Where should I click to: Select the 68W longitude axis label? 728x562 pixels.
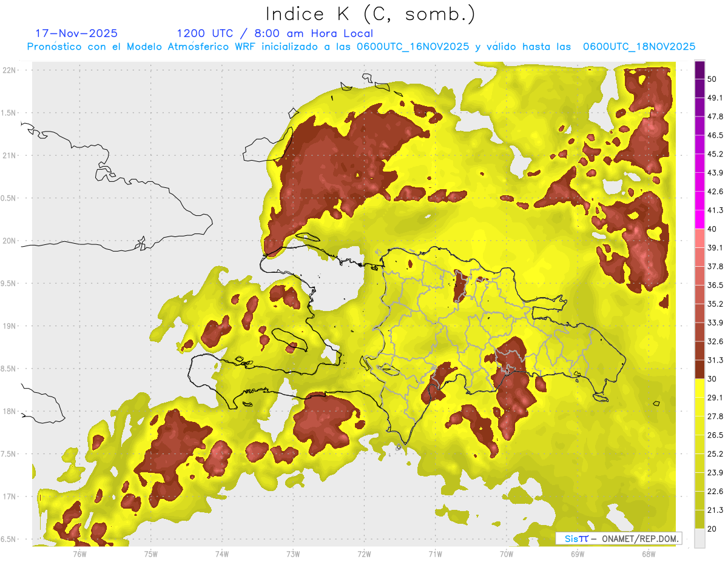point(648,554)
